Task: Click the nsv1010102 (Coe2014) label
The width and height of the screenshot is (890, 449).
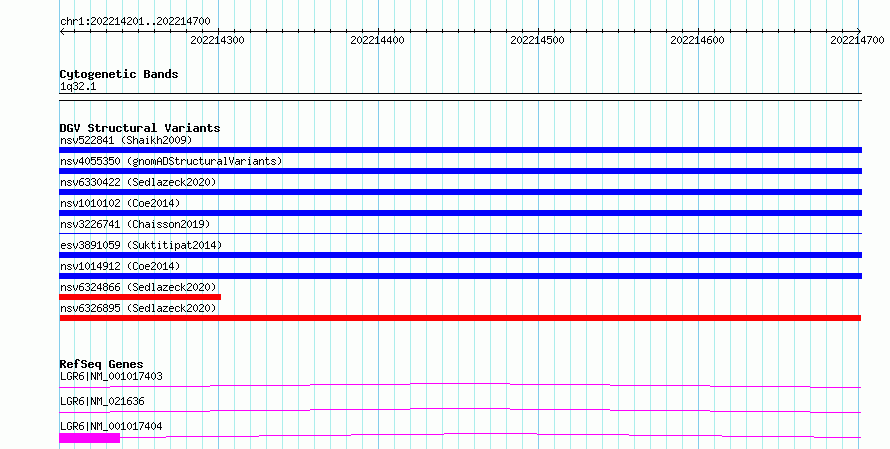Action: coord(120,203)
